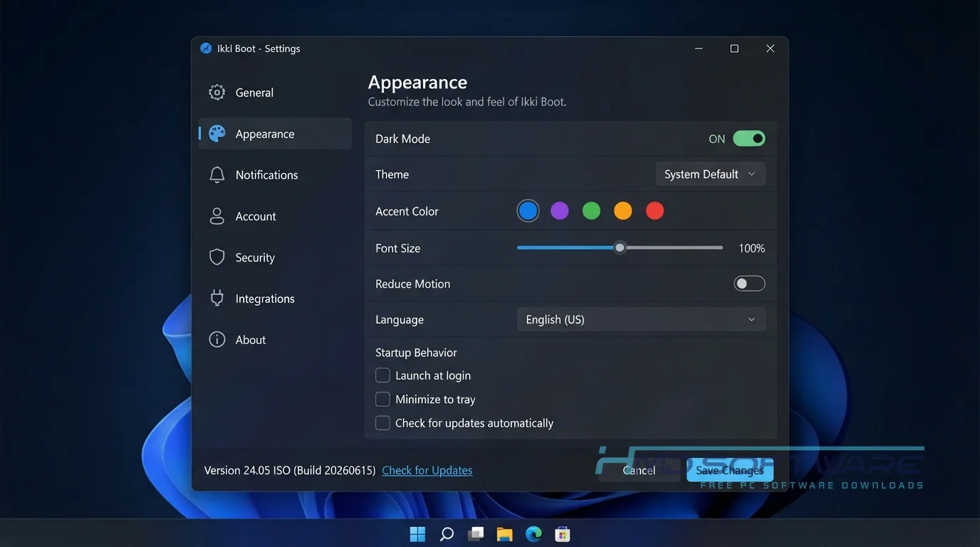Open Task View from taskbar

(x=476, y=533)
